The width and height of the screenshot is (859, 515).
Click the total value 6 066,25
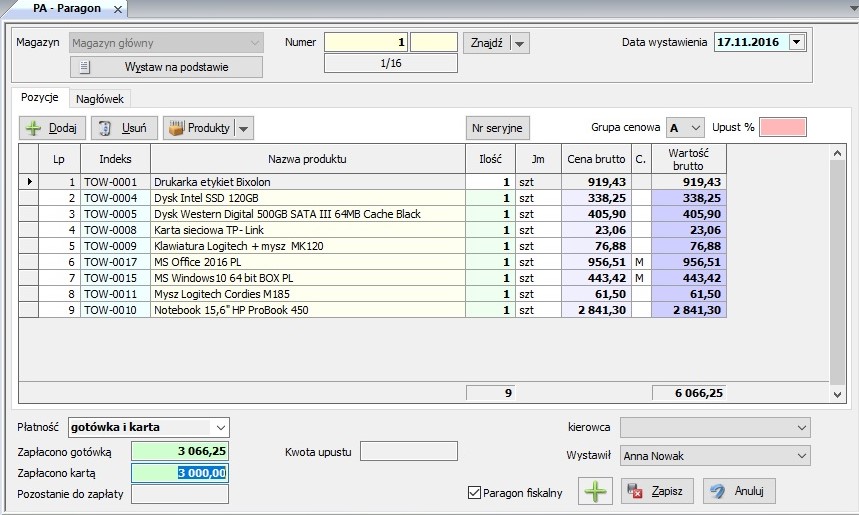(689, 393)
